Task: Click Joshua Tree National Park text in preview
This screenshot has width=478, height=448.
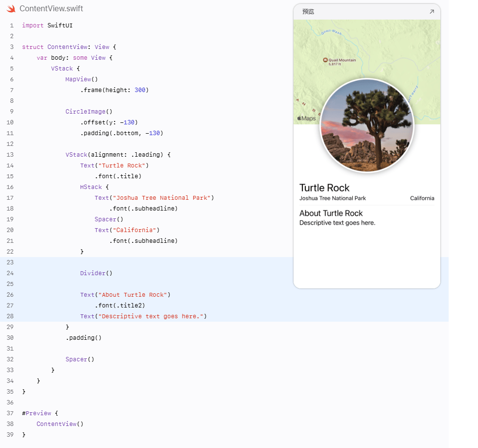Action: [333, 198]
